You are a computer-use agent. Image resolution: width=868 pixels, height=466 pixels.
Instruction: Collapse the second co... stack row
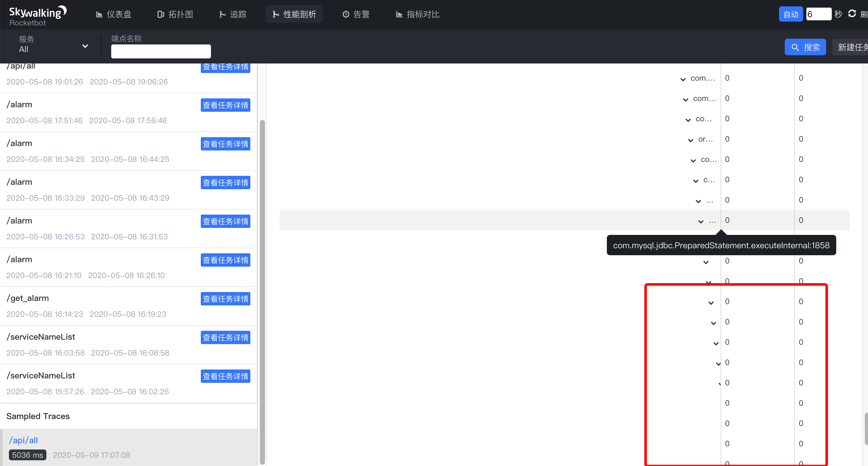pyautogui.click(x=693, y=161)
